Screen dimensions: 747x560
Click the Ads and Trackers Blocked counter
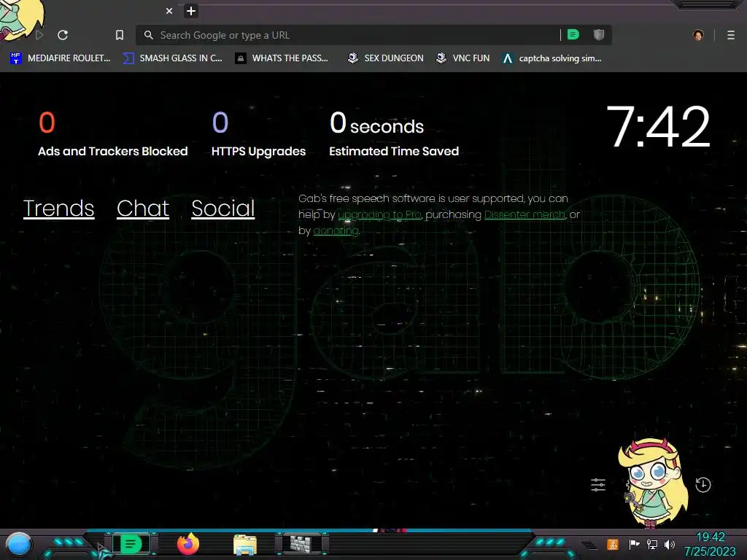click(x=113, y=134)
